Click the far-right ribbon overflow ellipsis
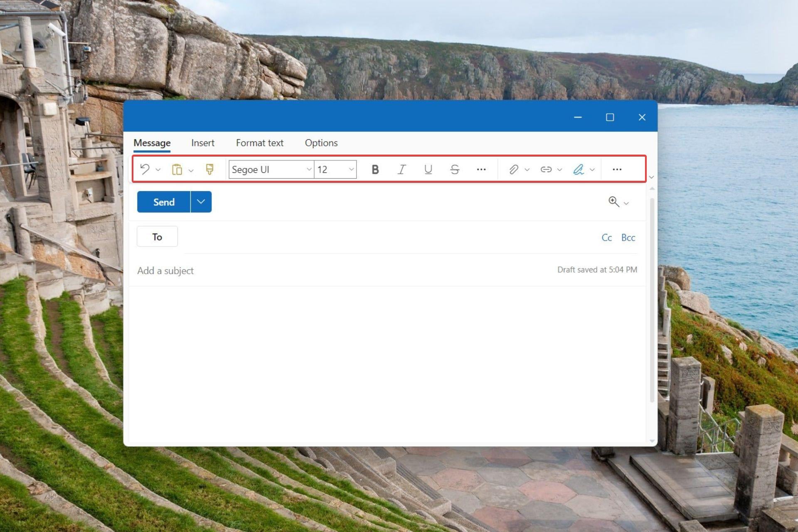 point(617,169)
